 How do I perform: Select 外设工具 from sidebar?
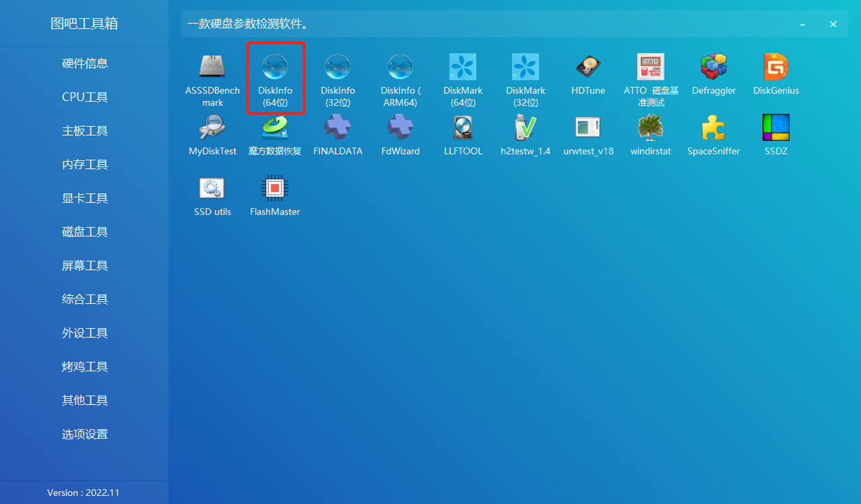[x=84, y=333]
